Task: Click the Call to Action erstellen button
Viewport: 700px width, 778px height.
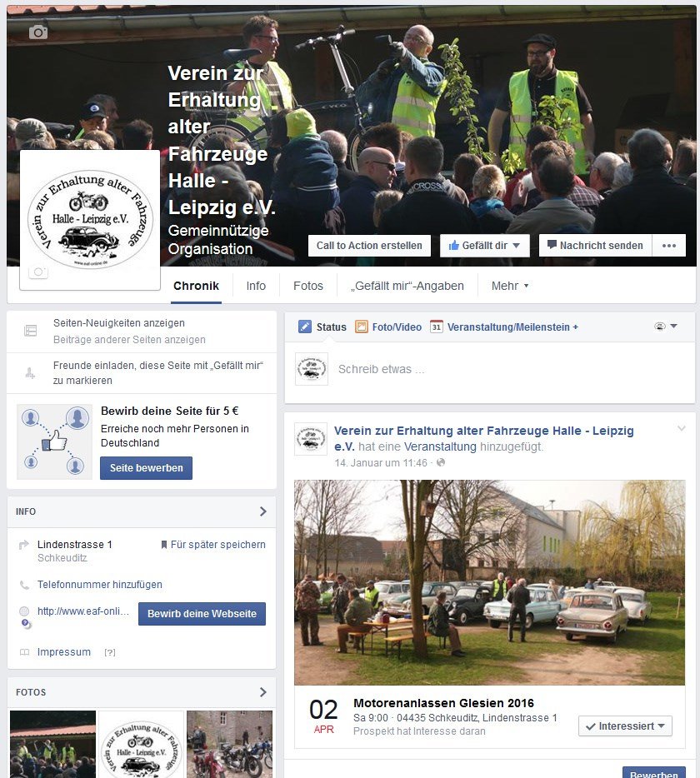Action: pyautogui.click(x=369, y=246)
